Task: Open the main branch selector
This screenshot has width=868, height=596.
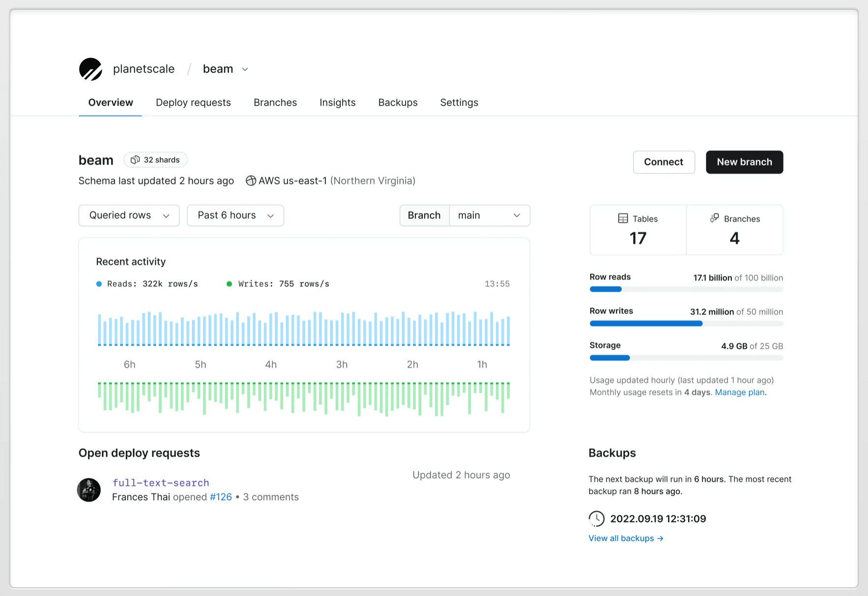Action: [x=490, y=215]
